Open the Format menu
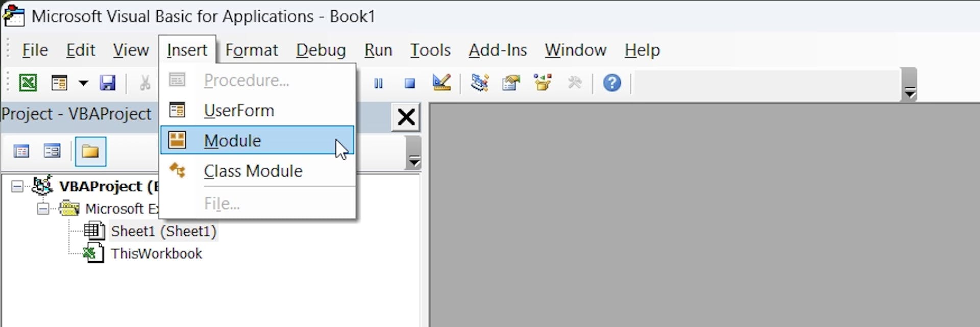 coord(252,50)
